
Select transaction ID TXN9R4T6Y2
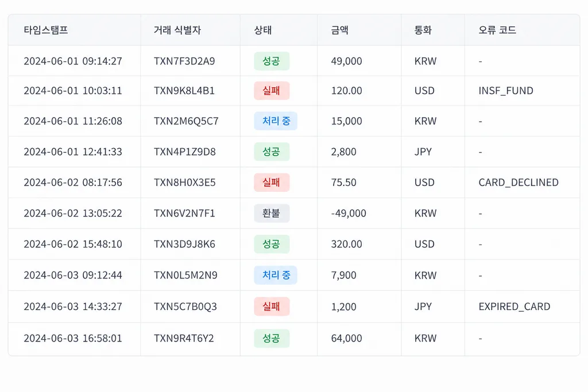coord(184,339)
